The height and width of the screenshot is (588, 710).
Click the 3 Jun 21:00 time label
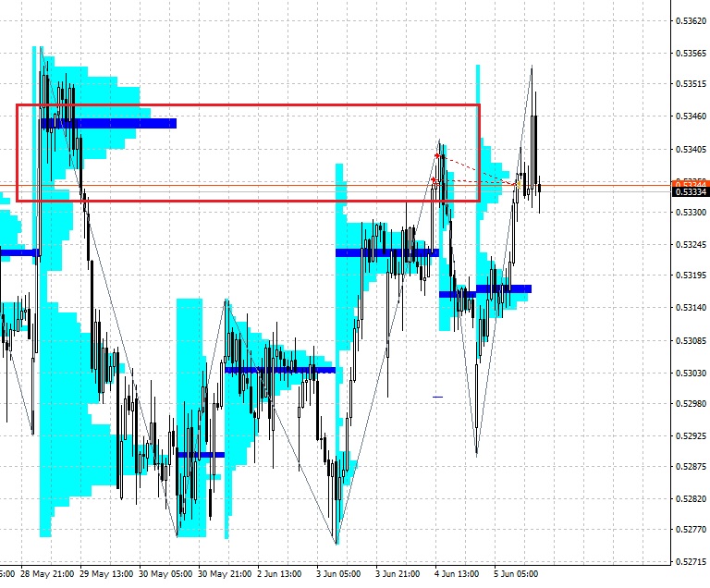pyautogui.click(x=398, y=574)
